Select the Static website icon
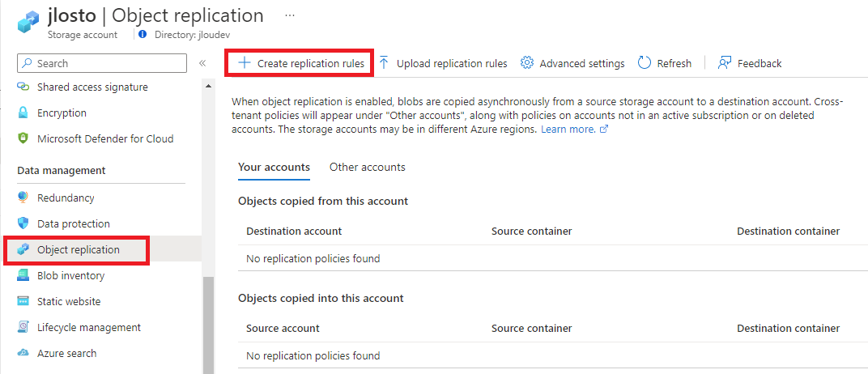The image size is (868, 374). click(x=23, y=301)
